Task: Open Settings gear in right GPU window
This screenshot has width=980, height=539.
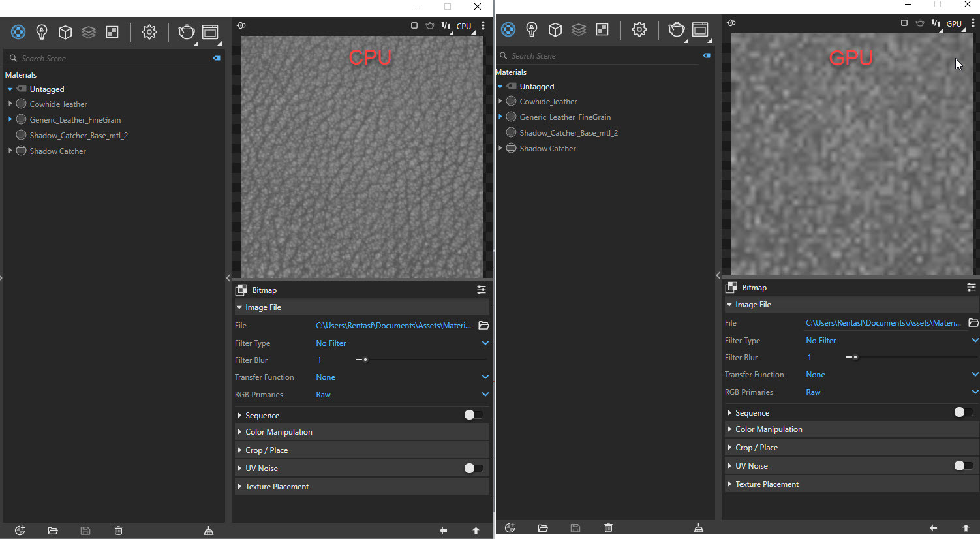Action: [x=639, y=29]
